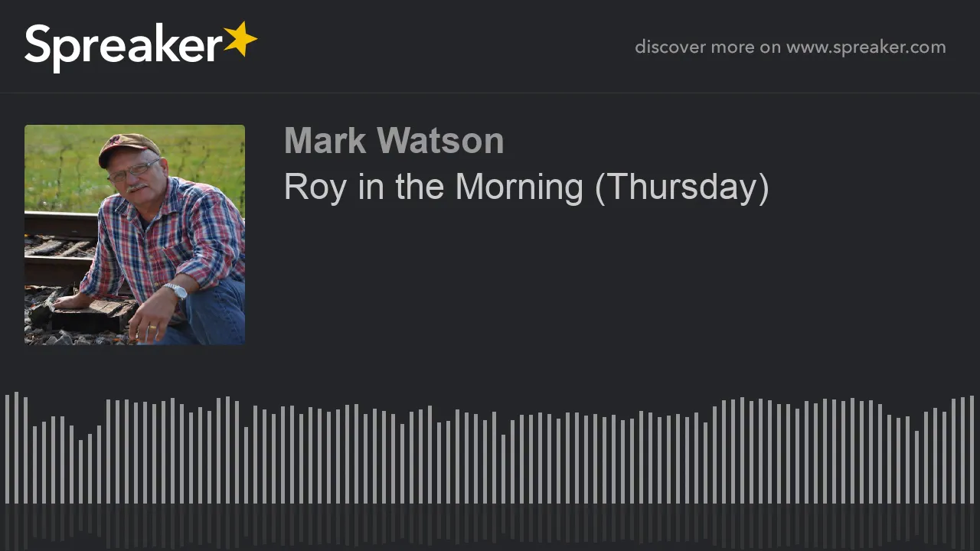
Task: Click the waveform reflection below the bars
Action: click(x=490, y=527)
